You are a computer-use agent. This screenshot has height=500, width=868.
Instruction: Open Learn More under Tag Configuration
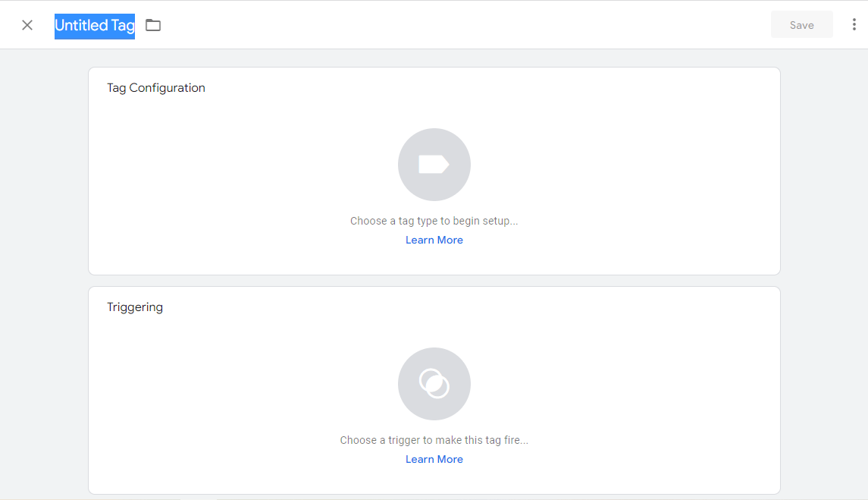(x=434, y=240)
